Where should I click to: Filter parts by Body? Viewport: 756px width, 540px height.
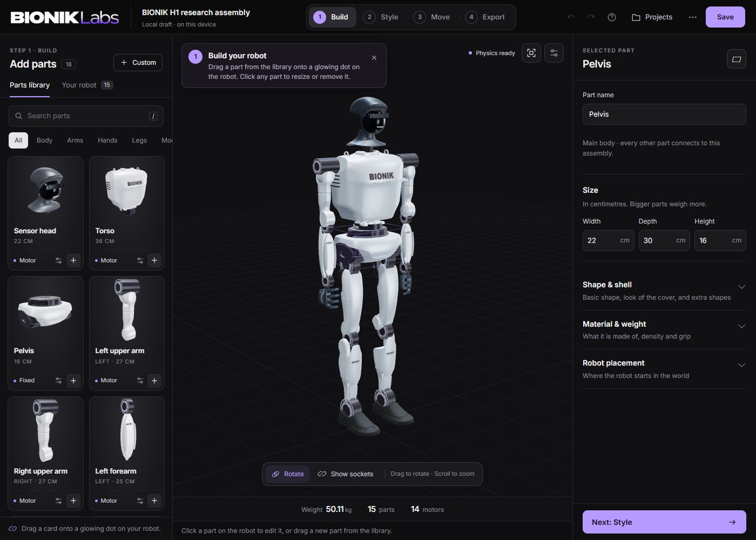45,140
